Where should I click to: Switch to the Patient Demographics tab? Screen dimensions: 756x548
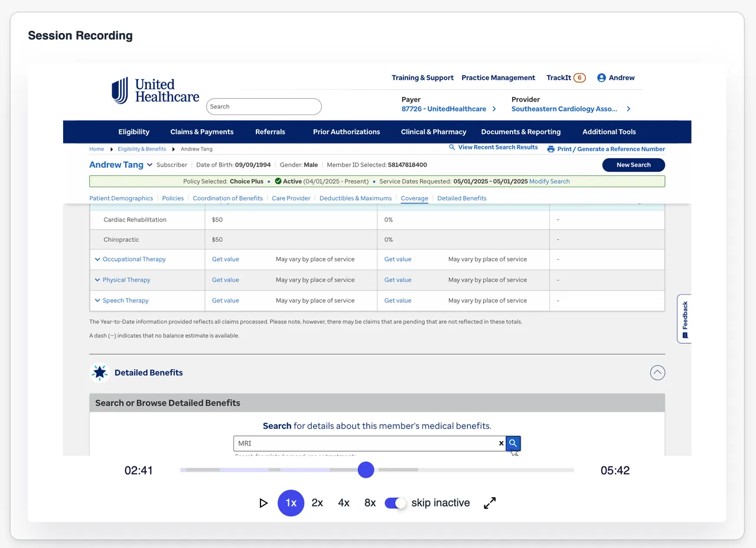pyautogui.click(x=121, y=198)
